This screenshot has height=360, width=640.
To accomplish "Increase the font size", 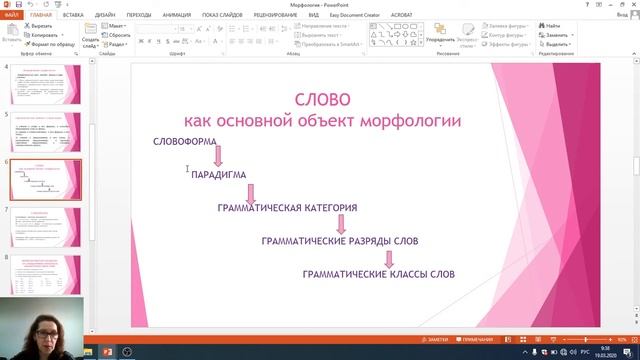I will 199,29.
